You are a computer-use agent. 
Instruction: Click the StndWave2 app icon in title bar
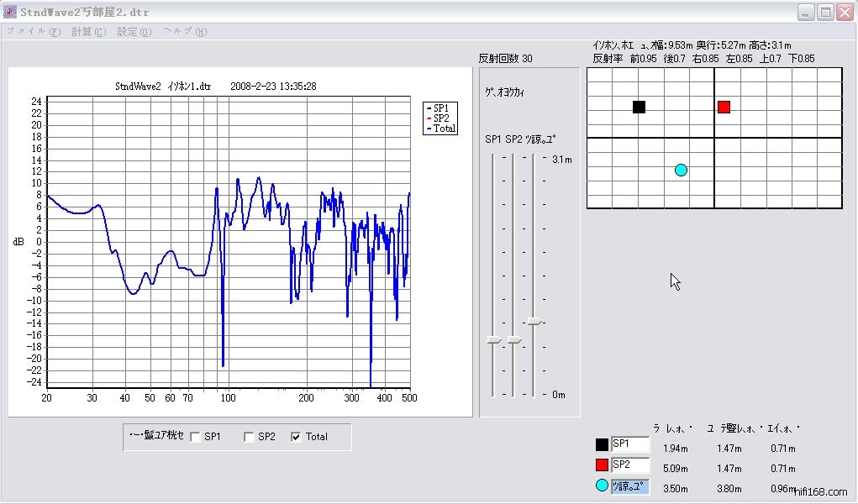[10, 12]
